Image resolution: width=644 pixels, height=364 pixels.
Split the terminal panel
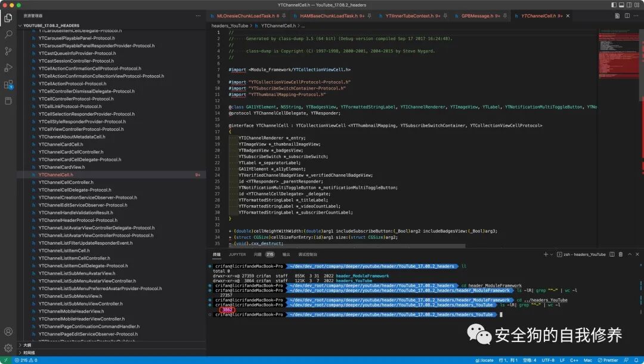tap(612, 254)
